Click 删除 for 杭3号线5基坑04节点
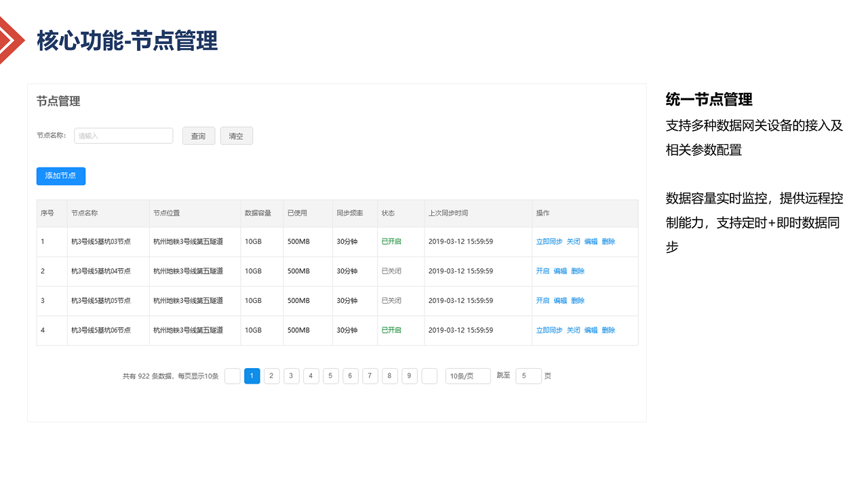The height and width of the screenshot is (488, 868). coord(578,271)
